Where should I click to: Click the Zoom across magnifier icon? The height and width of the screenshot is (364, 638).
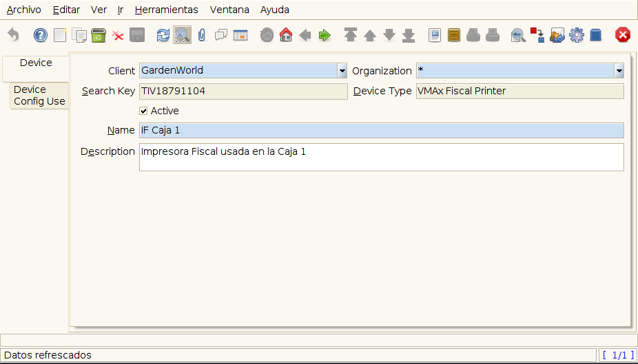pyautogui.click(x=518, y=35)
